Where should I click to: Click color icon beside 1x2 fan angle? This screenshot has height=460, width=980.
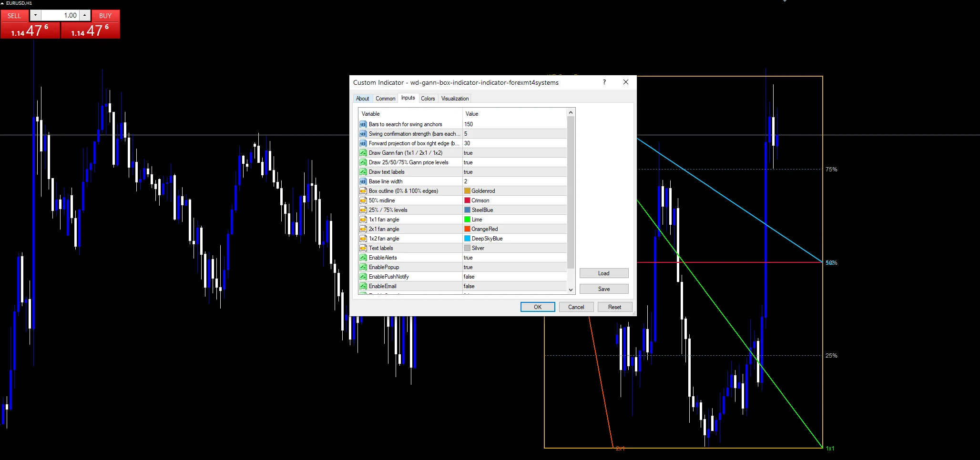click(x=363, y=239)
